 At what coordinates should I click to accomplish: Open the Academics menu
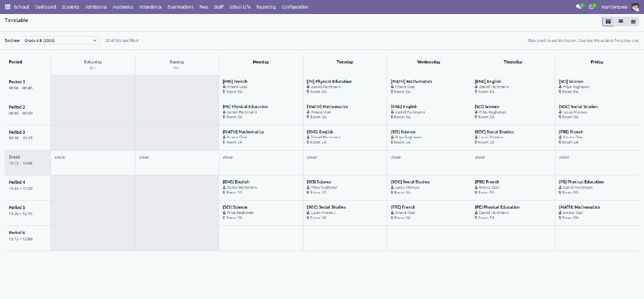pos(123,7)
